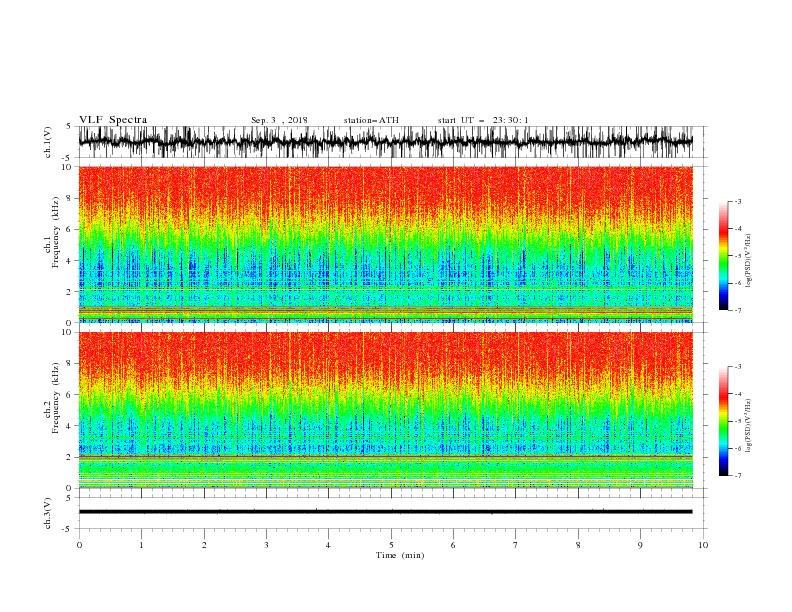This screenshot has width=792, height=612.
Task: Click time tick label '3' on x-axis
Action: pos(266,545)
